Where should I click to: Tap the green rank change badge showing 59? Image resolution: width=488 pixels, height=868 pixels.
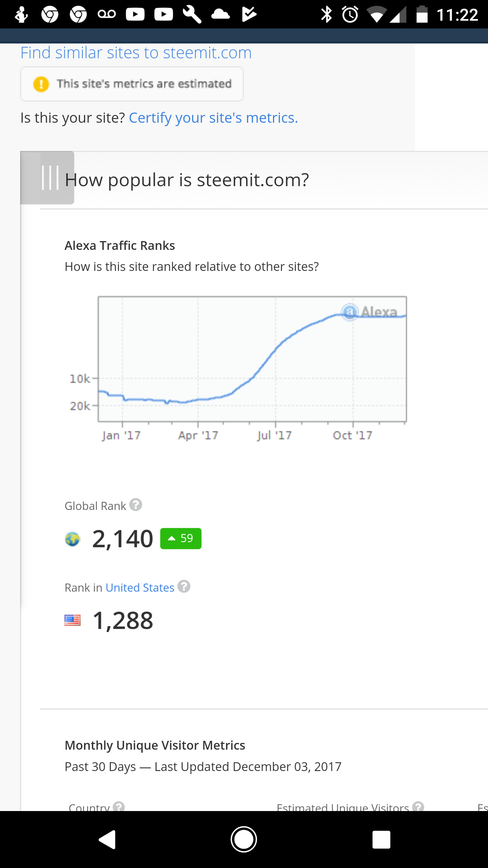181,538
